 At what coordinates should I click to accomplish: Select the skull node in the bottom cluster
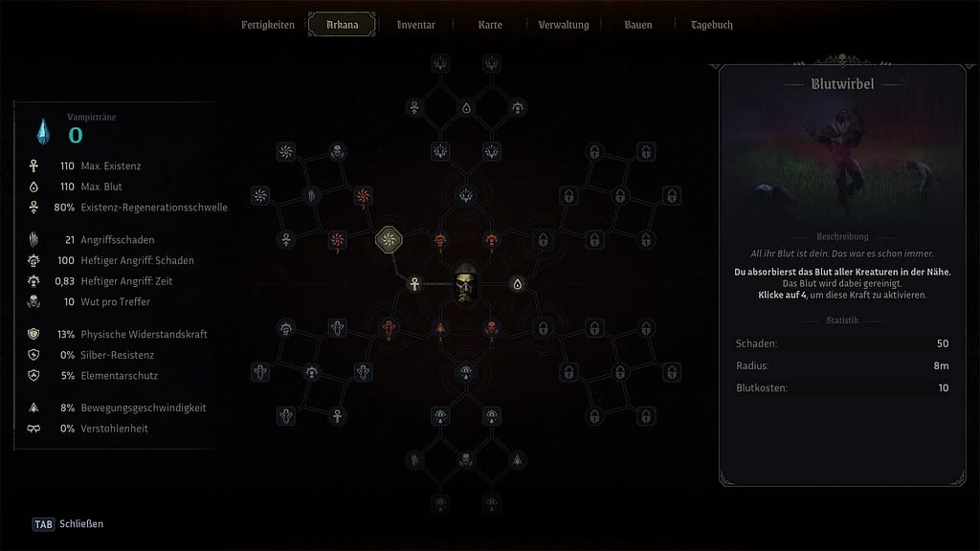point(466,460)
